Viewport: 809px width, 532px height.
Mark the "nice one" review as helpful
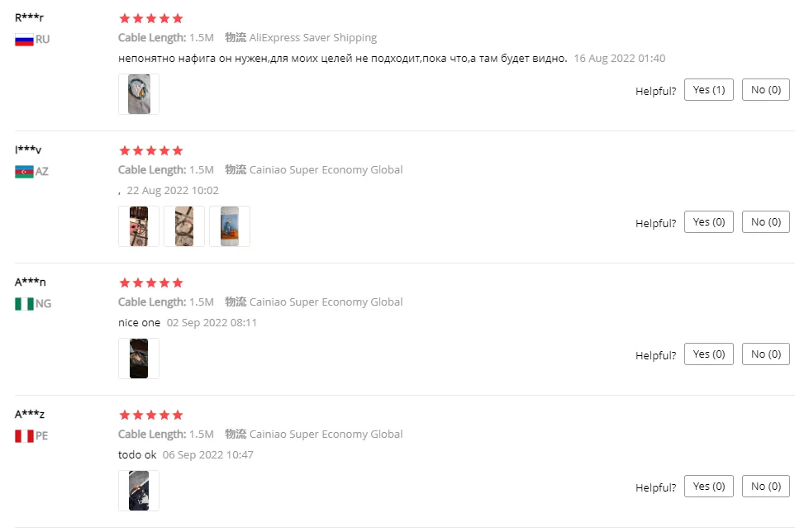tap(708, 354)
